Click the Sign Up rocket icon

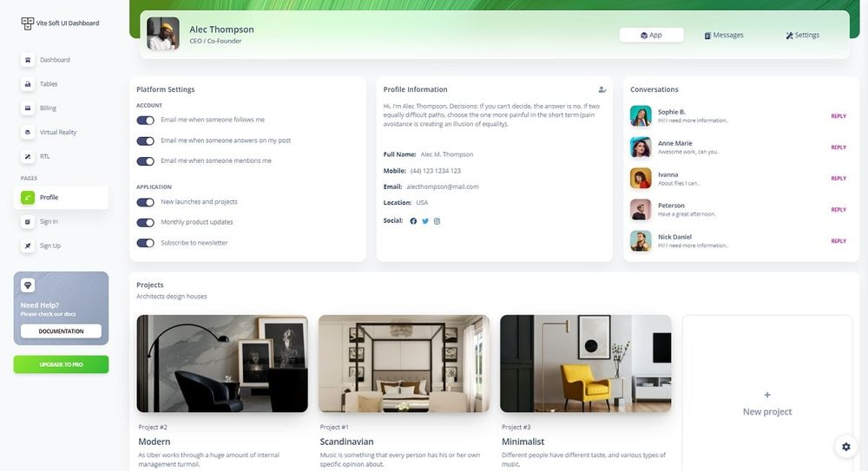[x=28, y=245]
